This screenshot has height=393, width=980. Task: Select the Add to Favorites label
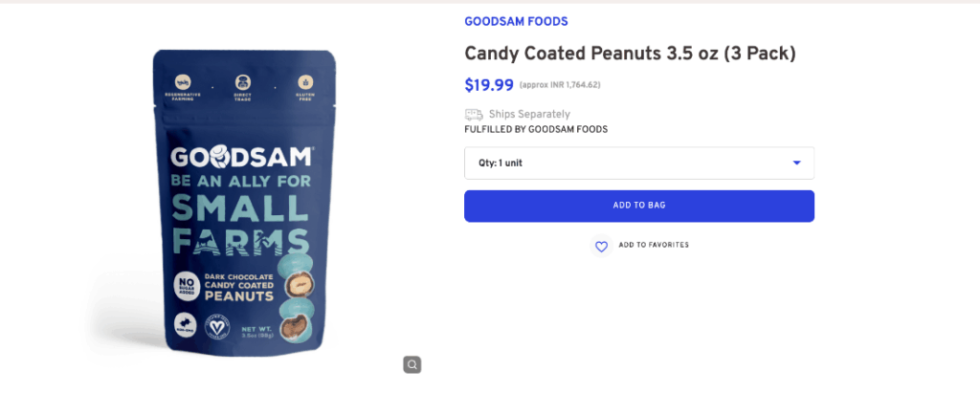654,246
